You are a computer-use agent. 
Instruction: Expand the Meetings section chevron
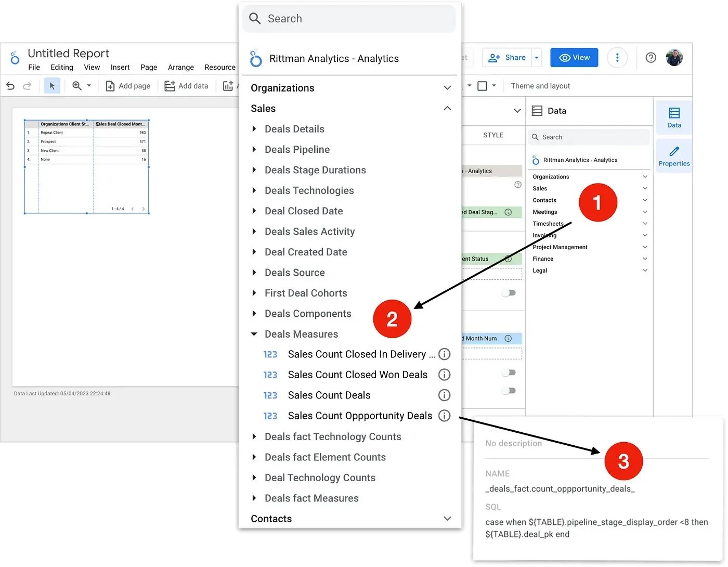[645, 212]
